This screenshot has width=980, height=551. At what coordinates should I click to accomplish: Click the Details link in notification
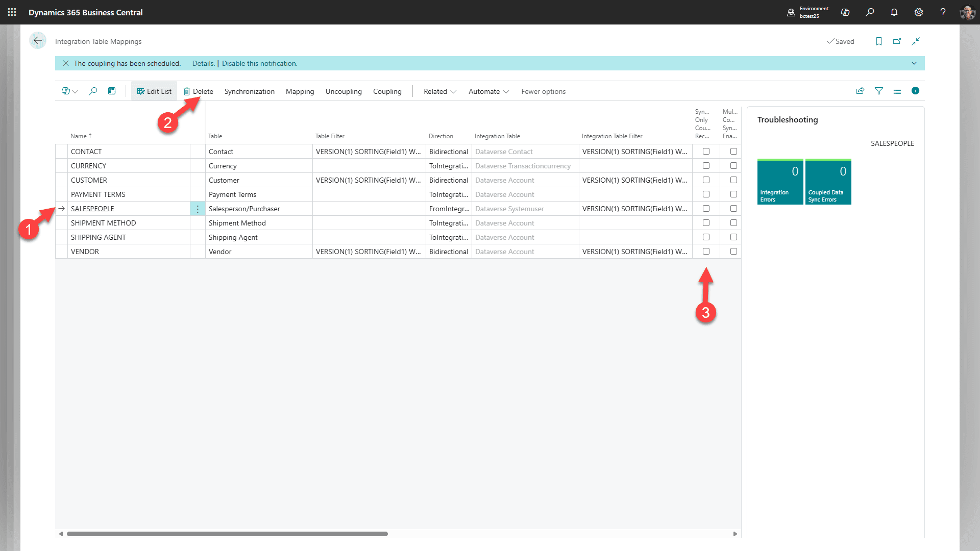(203, 63)
